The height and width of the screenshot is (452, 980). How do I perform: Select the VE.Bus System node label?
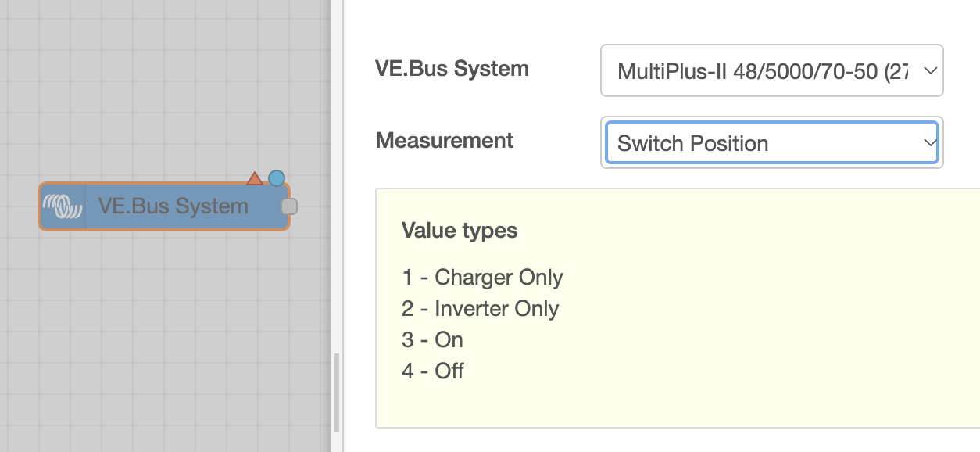173,206
